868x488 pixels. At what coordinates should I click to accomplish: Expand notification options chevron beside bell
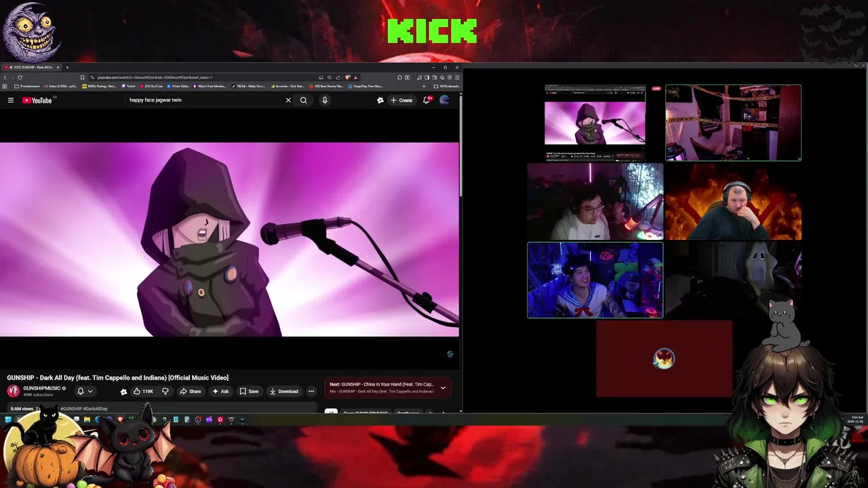(90, 391)
